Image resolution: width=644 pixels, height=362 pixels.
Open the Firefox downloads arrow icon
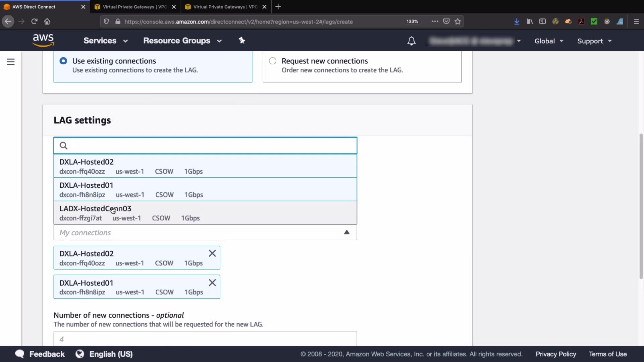(517, 21)
